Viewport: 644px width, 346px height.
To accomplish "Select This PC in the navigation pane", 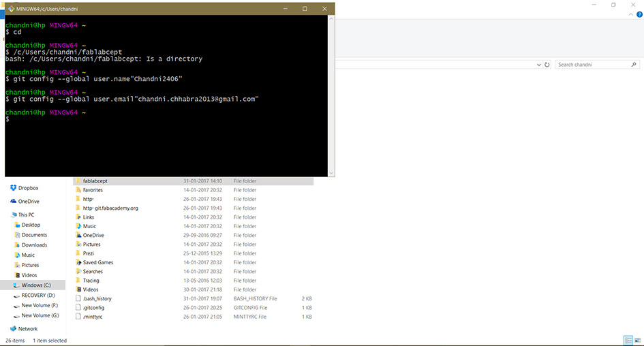I will 23,215.
